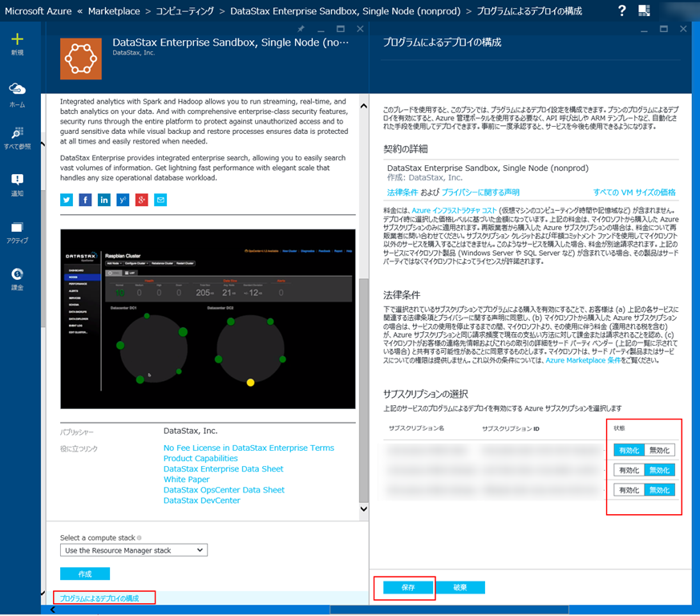Click the description vertical scrollbar thumb

(x=363, y=391)
